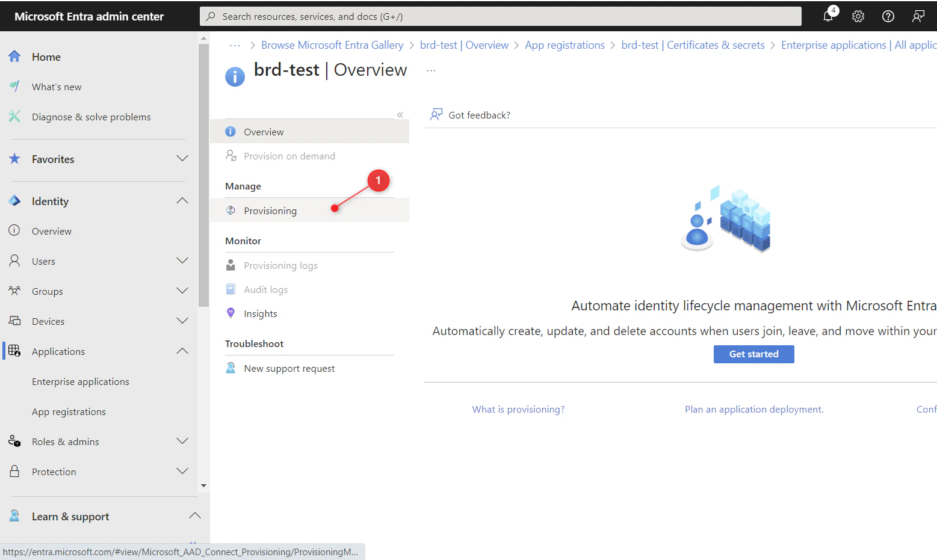Open the more options ellipsis beside the title
The width and height of the screenshot is (937, 560).
coord(431,70)
